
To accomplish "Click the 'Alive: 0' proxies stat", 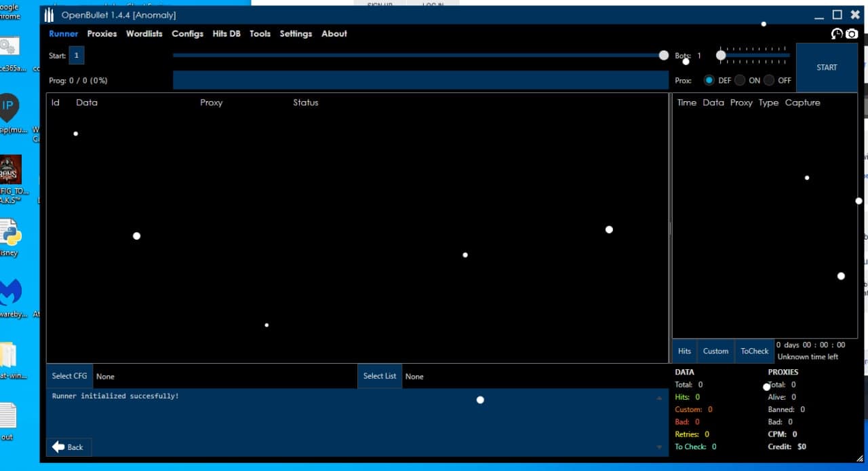I will click(x=782, y=397).
